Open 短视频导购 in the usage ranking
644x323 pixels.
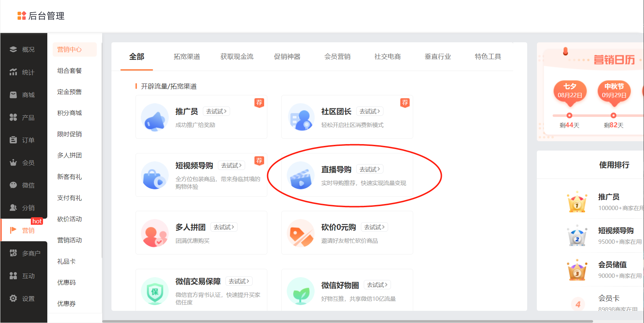[x=616, y=231]
